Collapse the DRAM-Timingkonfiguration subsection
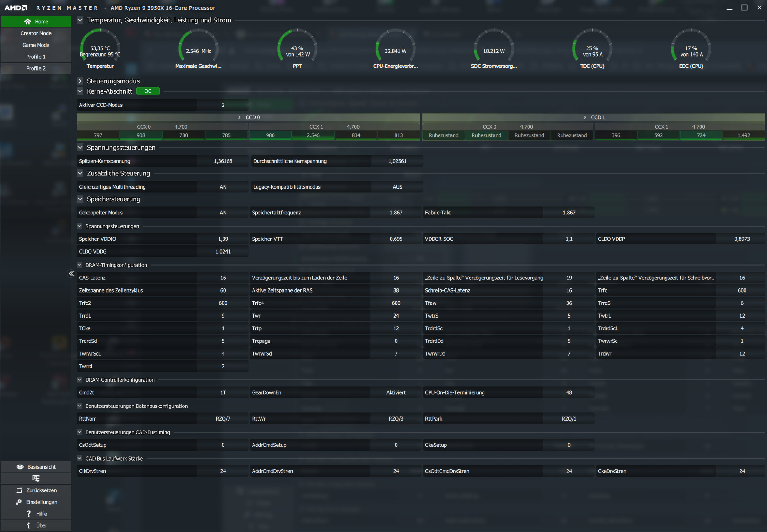Image resolution: width=767 pixels, height=532 pixels. point(79,265)
